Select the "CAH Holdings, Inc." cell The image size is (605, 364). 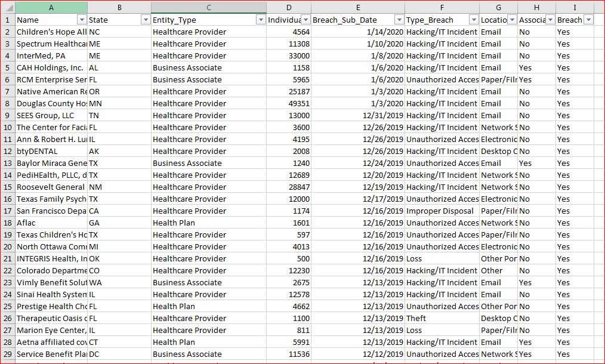[x=51, y=67]
